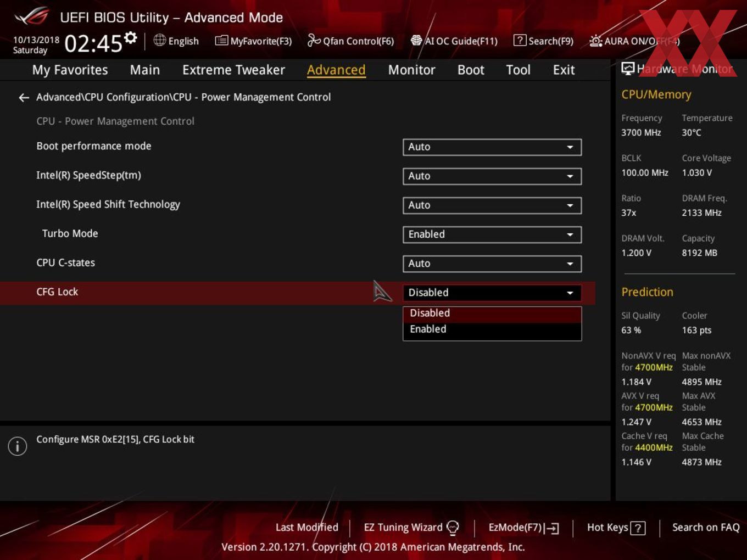The width and height of the screenshot is (747, 560).
Task: Choose Disabled in CFG Lock list
Action: 492,313
